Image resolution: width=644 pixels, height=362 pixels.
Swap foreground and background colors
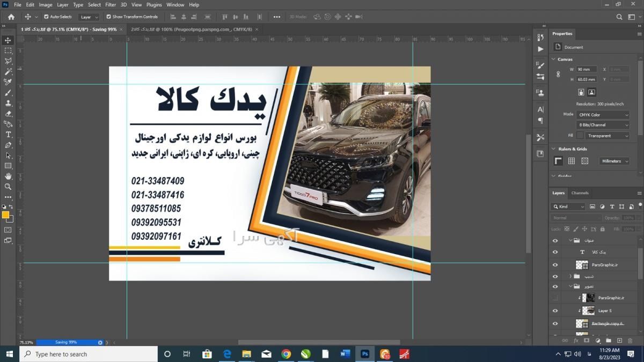(x=11, y=206)
